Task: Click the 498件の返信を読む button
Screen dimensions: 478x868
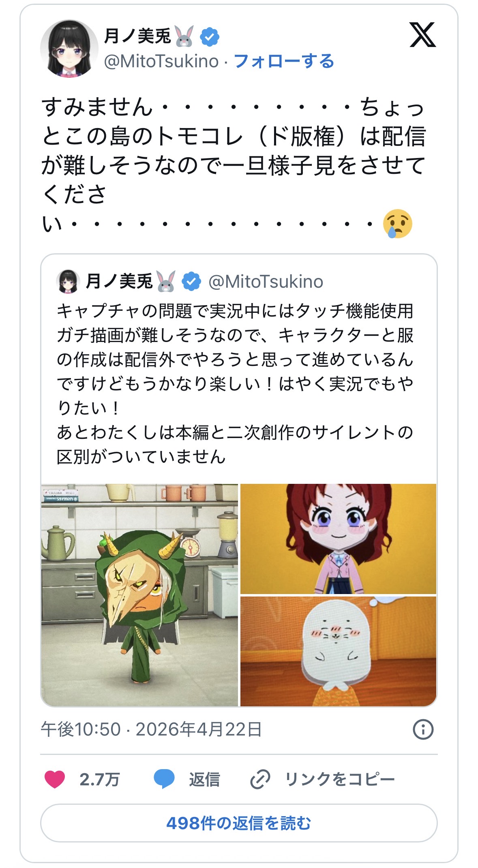Action: [x=239, y=823]
